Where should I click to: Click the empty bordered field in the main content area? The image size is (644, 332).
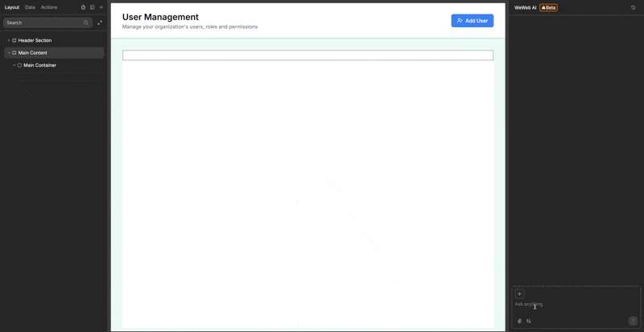click(x=308, y=55)
